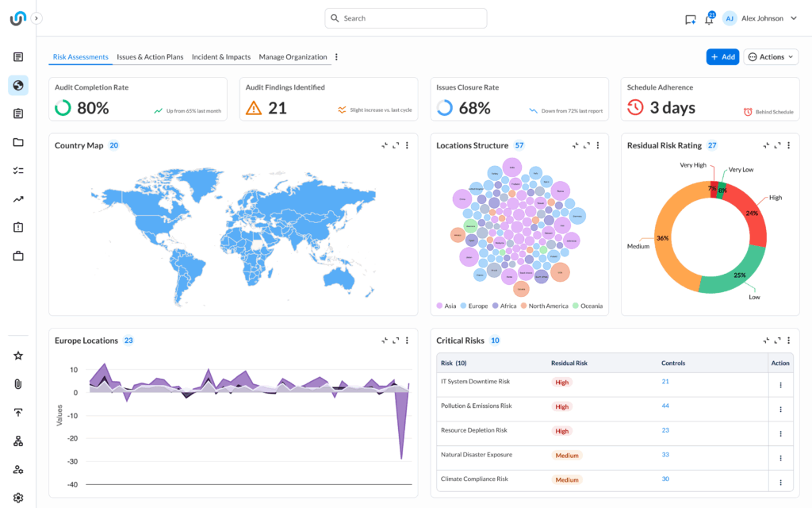The image size is (812, 508).
Task: Toggle the Europe legend item
Action: pyautogui.click(x=473, y=306)
